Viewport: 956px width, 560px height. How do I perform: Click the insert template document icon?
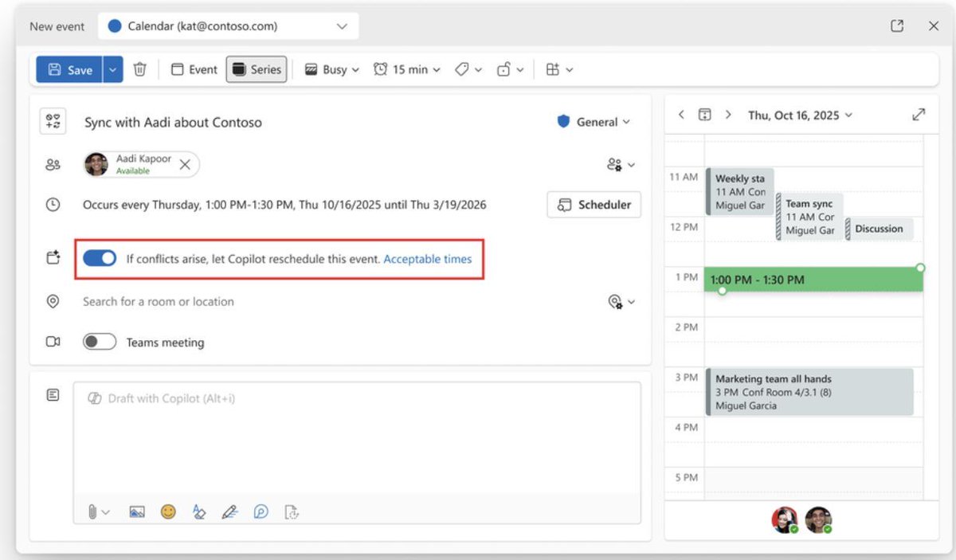[292, 512]
